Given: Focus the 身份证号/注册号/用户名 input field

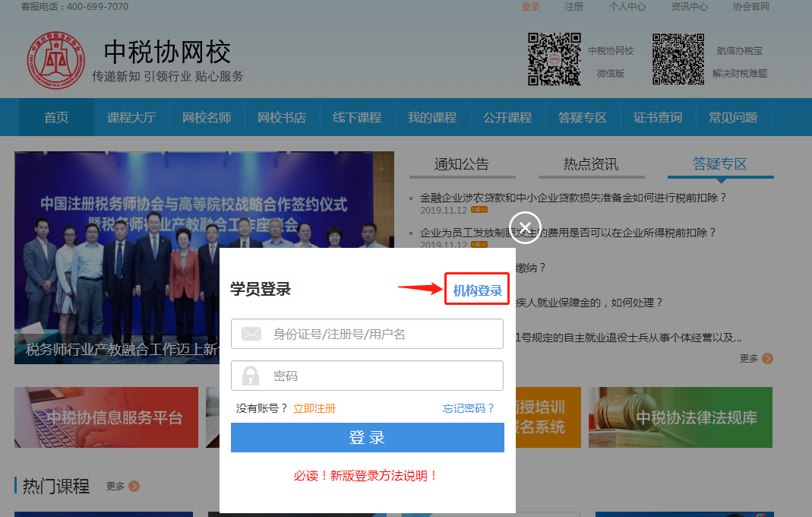Looking at the screenshot, I should [x=367, y=334].
